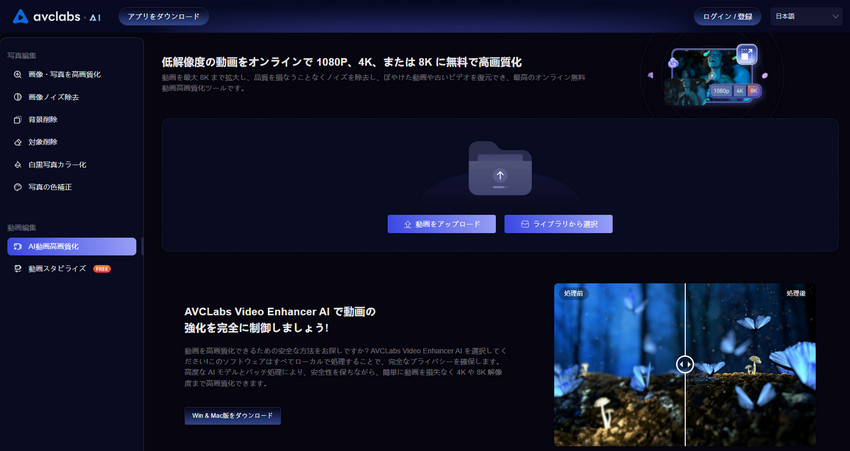Click the folder upload icon
Screen dimensions: 850x451
pyautogui.click(x=500, y=168)
